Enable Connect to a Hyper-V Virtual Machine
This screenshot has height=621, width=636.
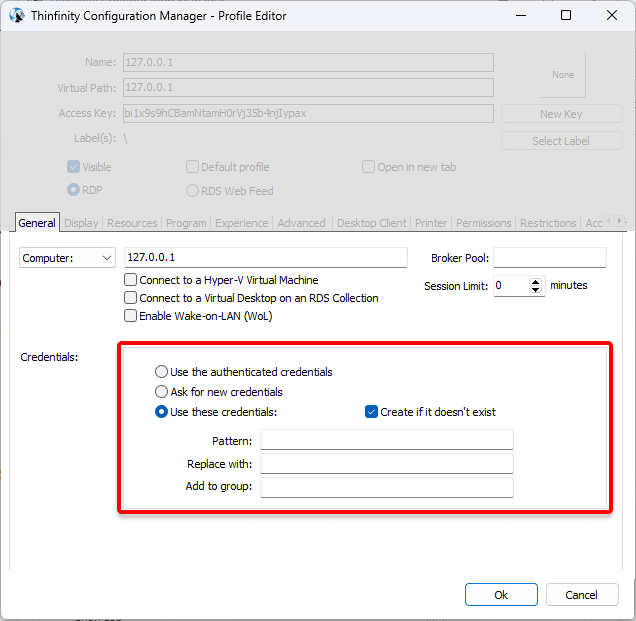[x=130, y=280]
